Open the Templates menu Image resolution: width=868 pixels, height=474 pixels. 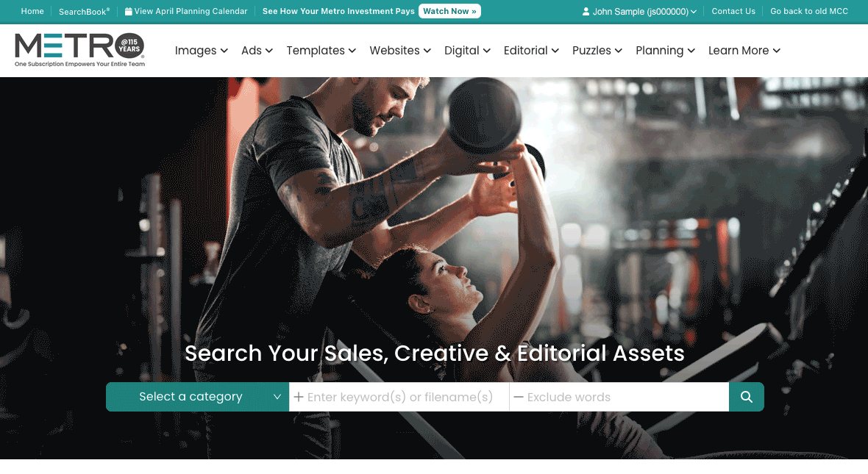(x=321, y=50)
